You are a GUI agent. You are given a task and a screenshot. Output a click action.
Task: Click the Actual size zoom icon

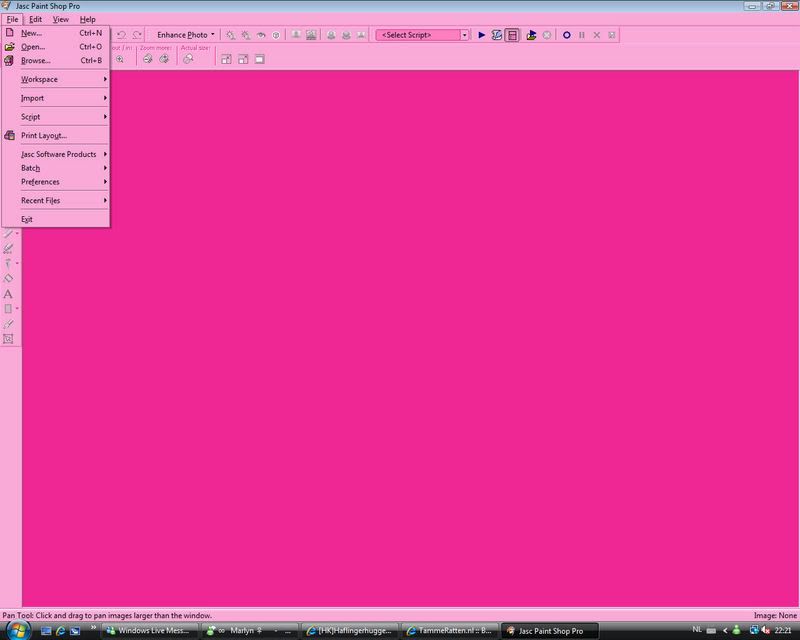tap(188, 59)
